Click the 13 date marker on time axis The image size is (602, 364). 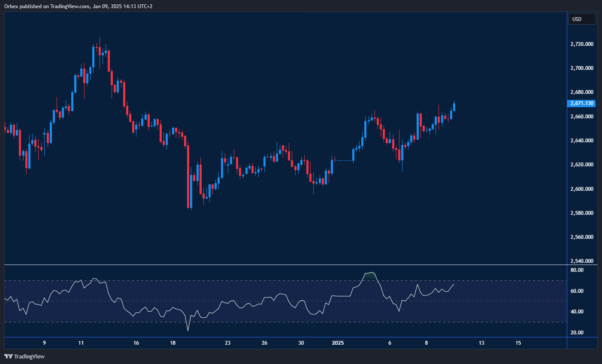click(x=481, y=343)
